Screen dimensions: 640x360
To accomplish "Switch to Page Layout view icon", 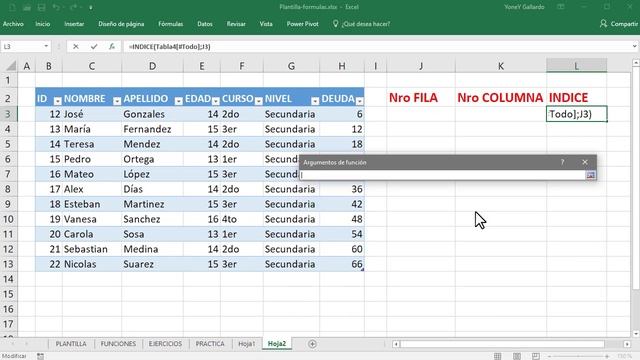I will tap(517, 356).
